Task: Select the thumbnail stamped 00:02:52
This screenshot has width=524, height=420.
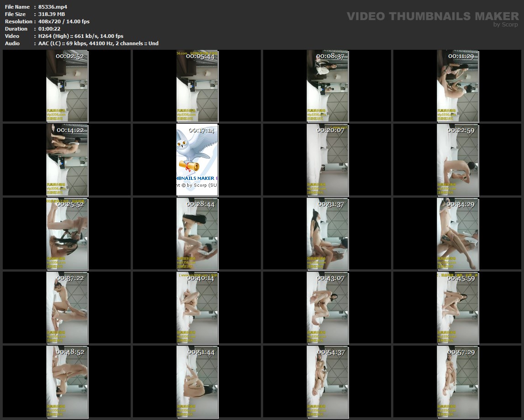Action: (x=67, y=86)
